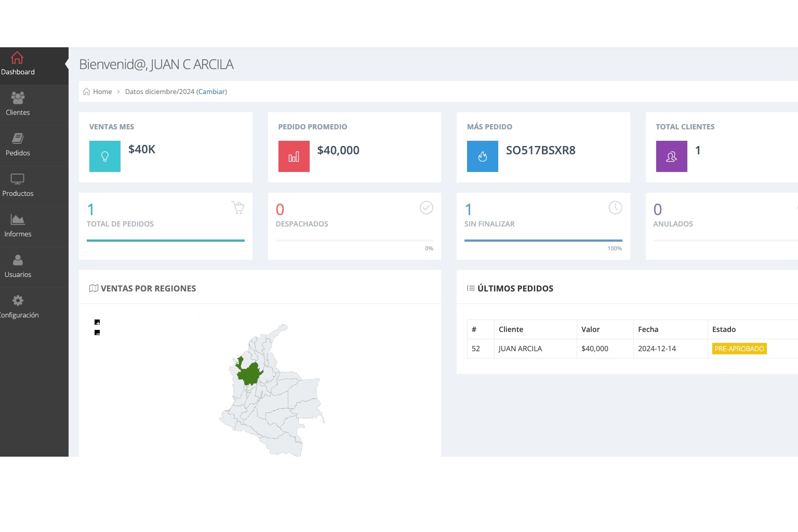Click the map zoom-in plus button
This screenshot has width=798, height=532.
pyautogui.click(x=97, y=322)
